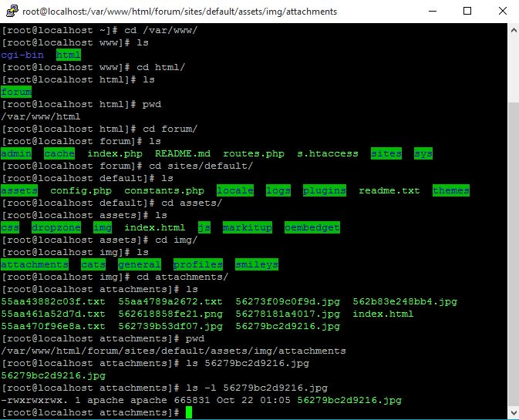Viewport: 519px width, 420px height.
Task: Click the 'cd sites/default/' command text
Action: point(201,166)
